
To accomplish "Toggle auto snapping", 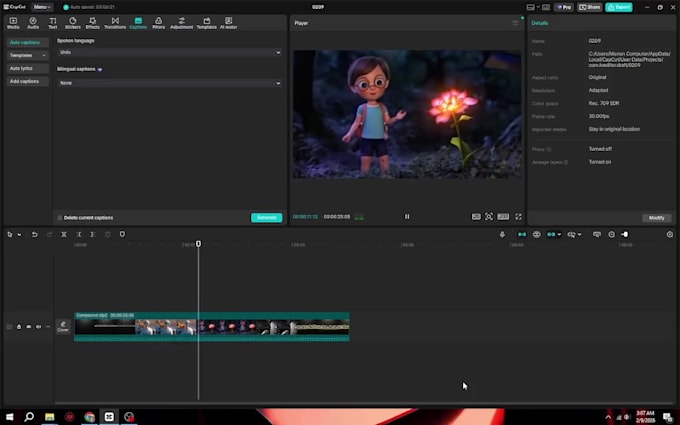I will tap(536, 234).
